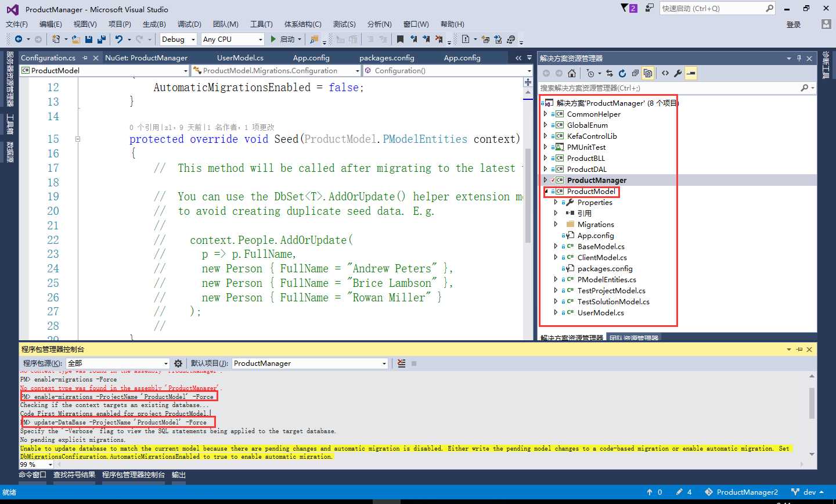This screenshot has height=504, width=836.
Task: Open Package Manager settings gear icon
Action: click(178, 363)
